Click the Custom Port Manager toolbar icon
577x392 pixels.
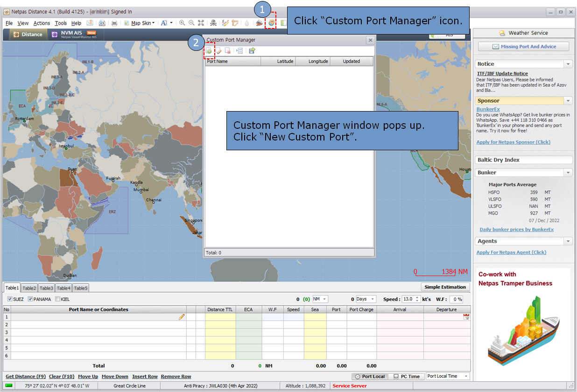click(x=271, y=22)
